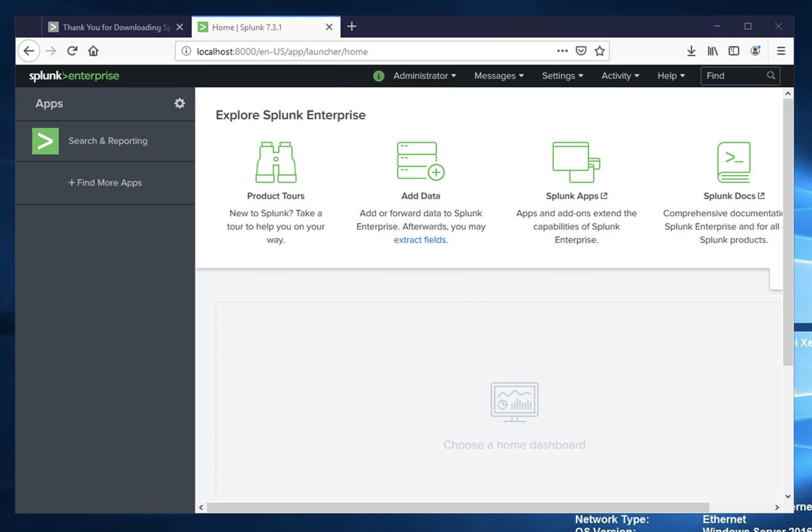Image resolution: width=812 pixels, height=532 pixels.
Task: Click the extract fields link
Action: [x=420, y=240]
